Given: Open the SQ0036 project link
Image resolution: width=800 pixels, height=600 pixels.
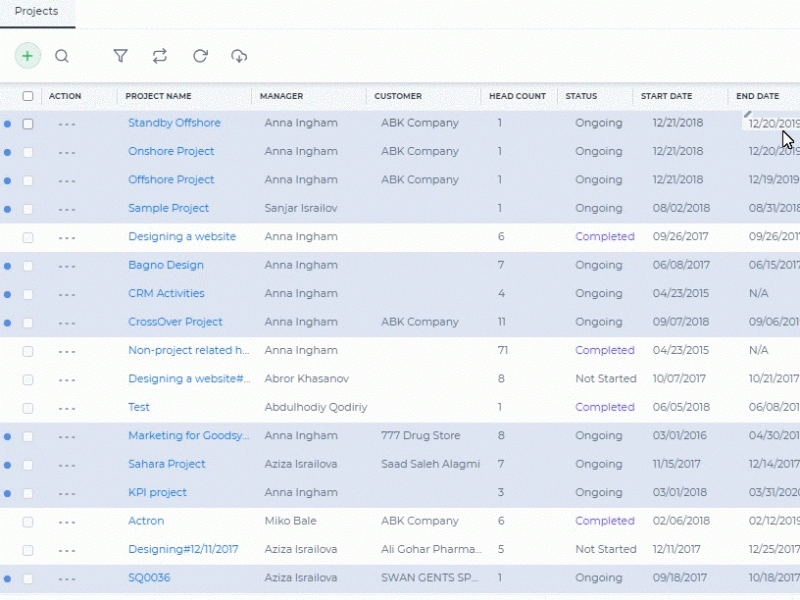Looking at the screenshot, I should click(149, 578).
